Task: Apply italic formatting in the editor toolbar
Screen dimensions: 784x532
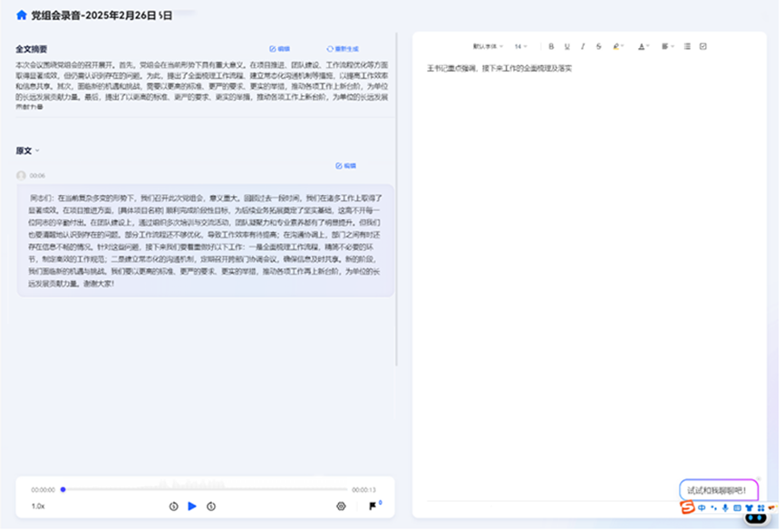Action: (x=583, y=47)
